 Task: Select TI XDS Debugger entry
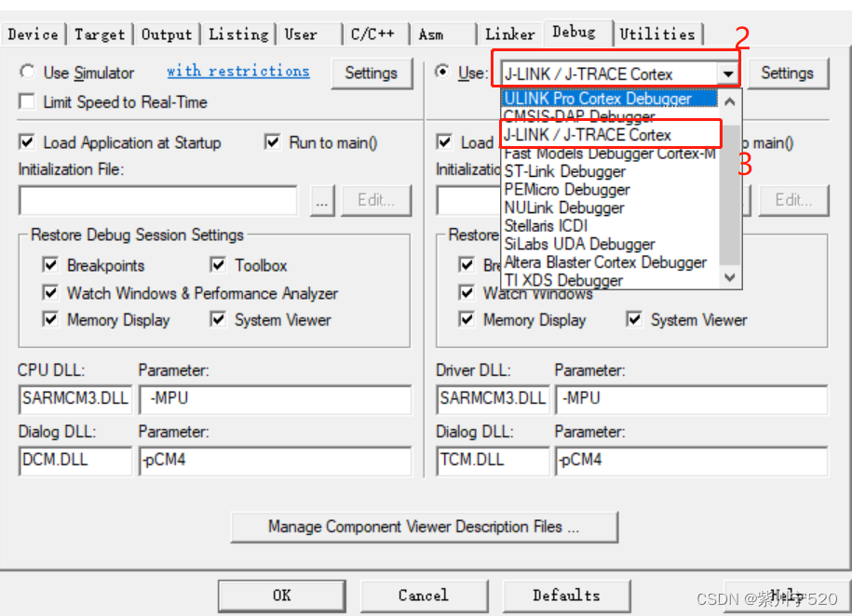(610, 280)
